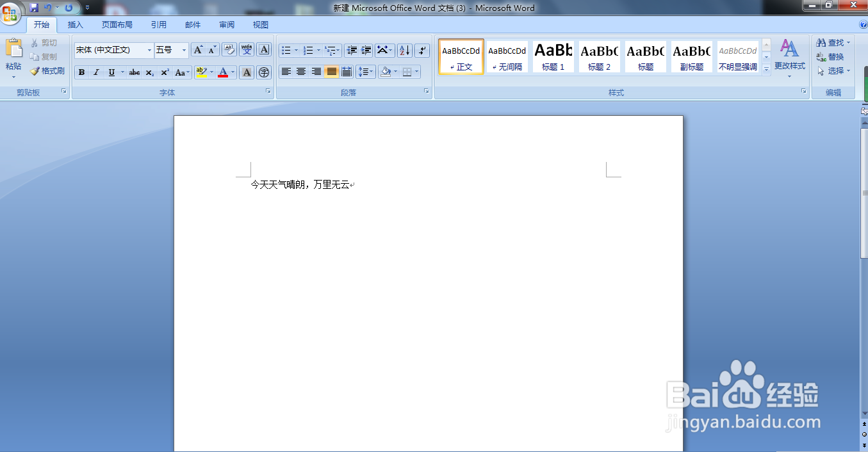Open the enclosed characters 字 tool
This screenshot has width=868, height=452.
[x=264, y=72]
